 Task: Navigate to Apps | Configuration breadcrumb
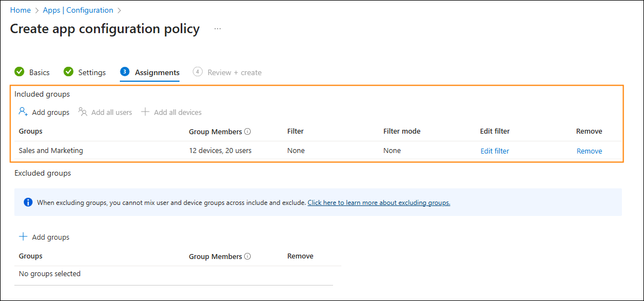click(78, 10)
